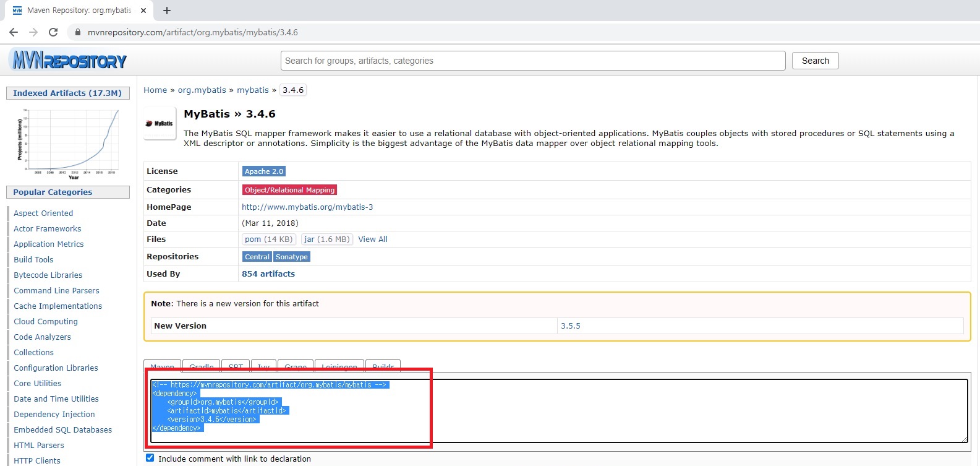980x466 pixels.
Task: Switch to the Gradle tab
Action: [x=202, y=365]
